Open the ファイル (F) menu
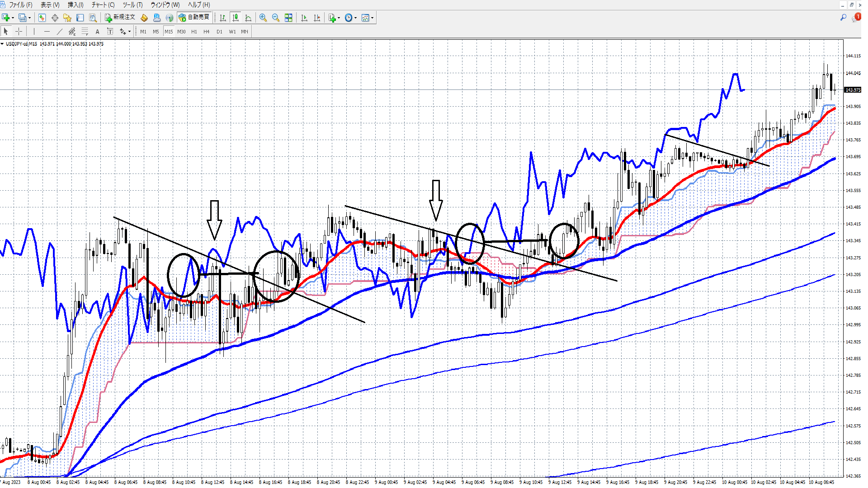868x488 pixels. [20, 5]
